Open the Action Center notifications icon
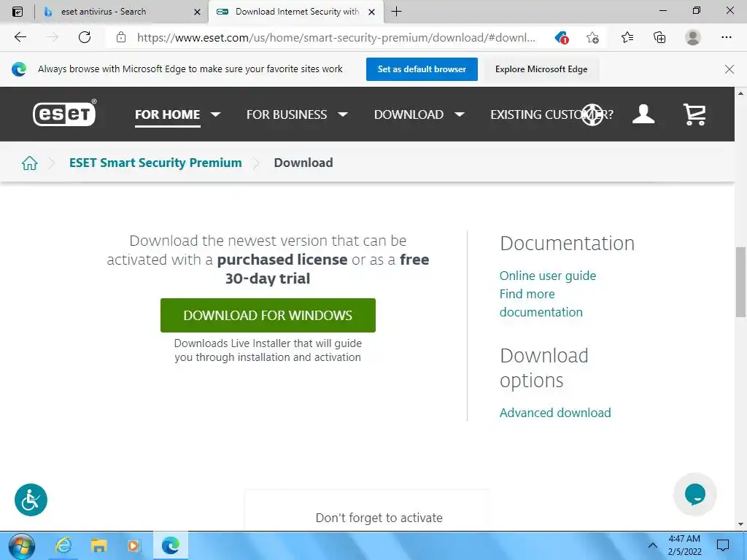Image resolution: width=747 pixels, height=560 pixels. 723,545
